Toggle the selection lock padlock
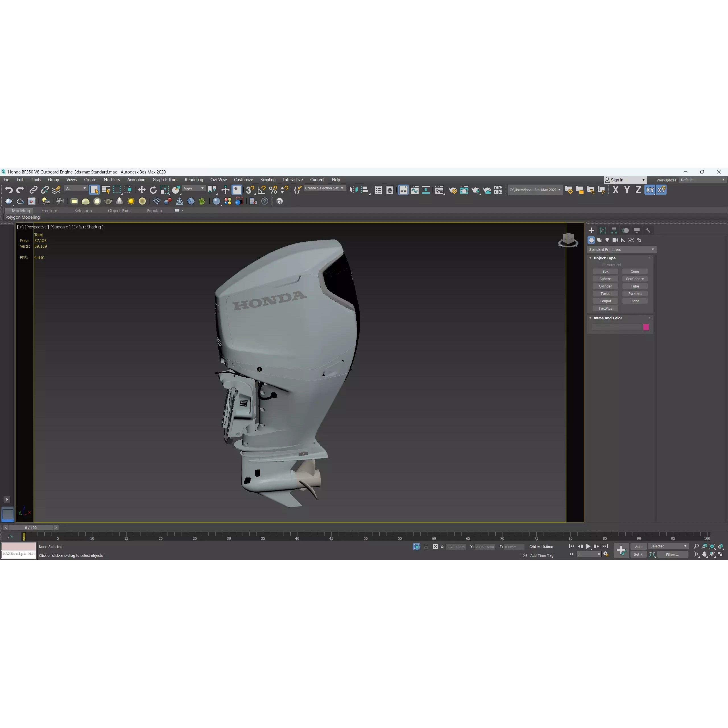The height and width of the screenshot is (728, 728). tap(426, 547)
